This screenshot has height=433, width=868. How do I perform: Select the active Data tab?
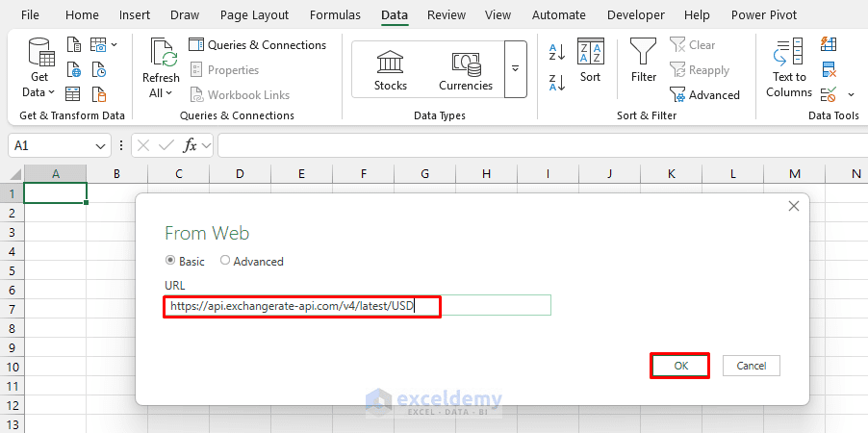tap(395, 15)
